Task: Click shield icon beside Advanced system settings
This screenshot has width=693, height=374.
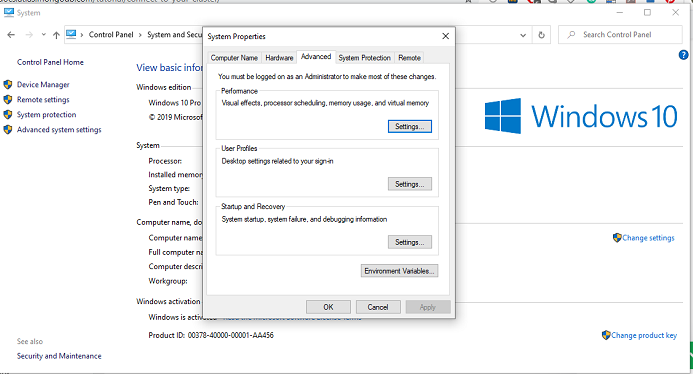Action: click(x=8, y=130)
